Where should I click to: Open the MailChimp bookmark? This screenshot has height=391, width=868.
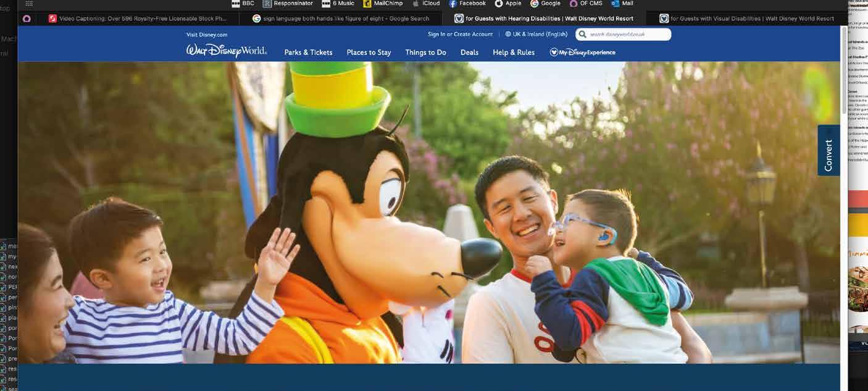[383, 4]
